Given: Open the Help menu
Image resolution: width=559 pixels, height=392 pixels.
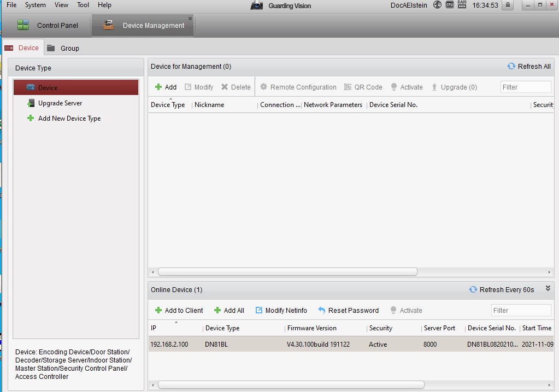Looking at the screenshot, I should tap(104, 5).
